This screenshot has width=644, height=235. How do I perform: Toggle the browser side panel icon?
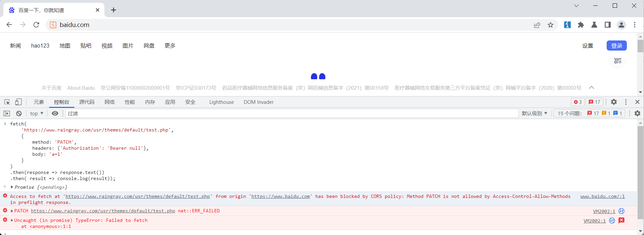608,25
